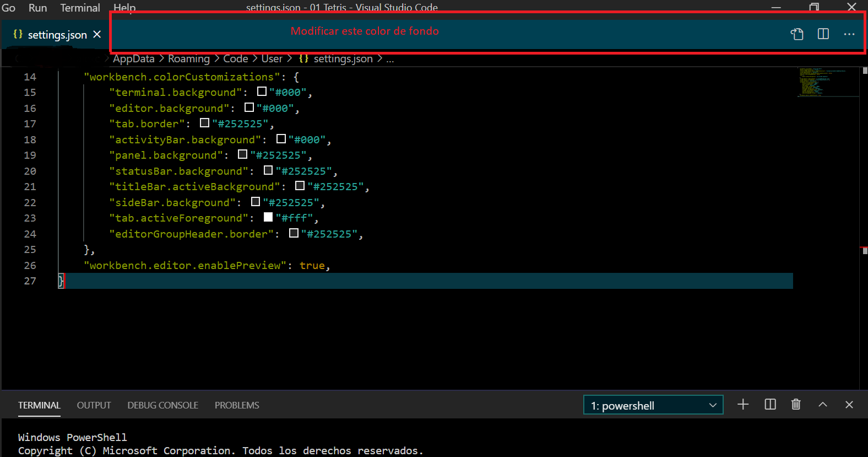Click the "tab.activeForeground" key text
The width and height of the screenshot is (868, 457).
pos(178,218)
